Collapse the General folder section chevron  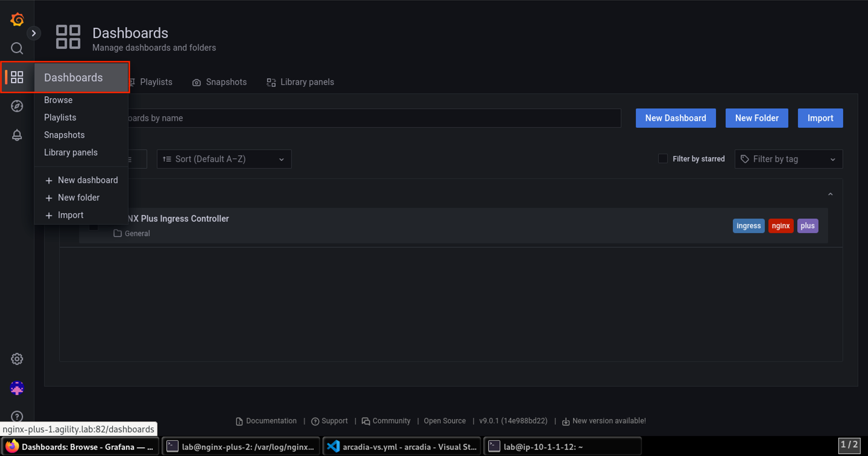(x=830, y=194)
